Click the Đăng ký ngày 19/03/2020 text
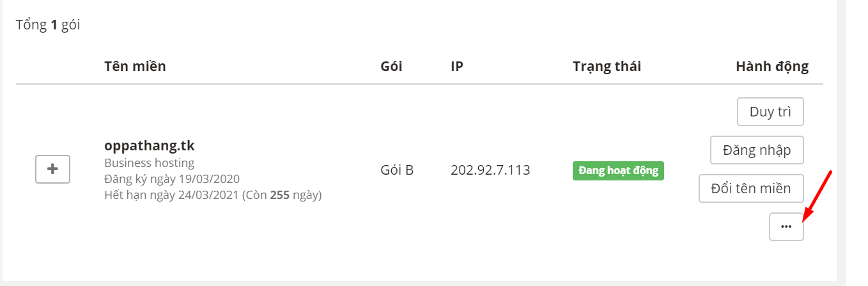 pos(172,179)
